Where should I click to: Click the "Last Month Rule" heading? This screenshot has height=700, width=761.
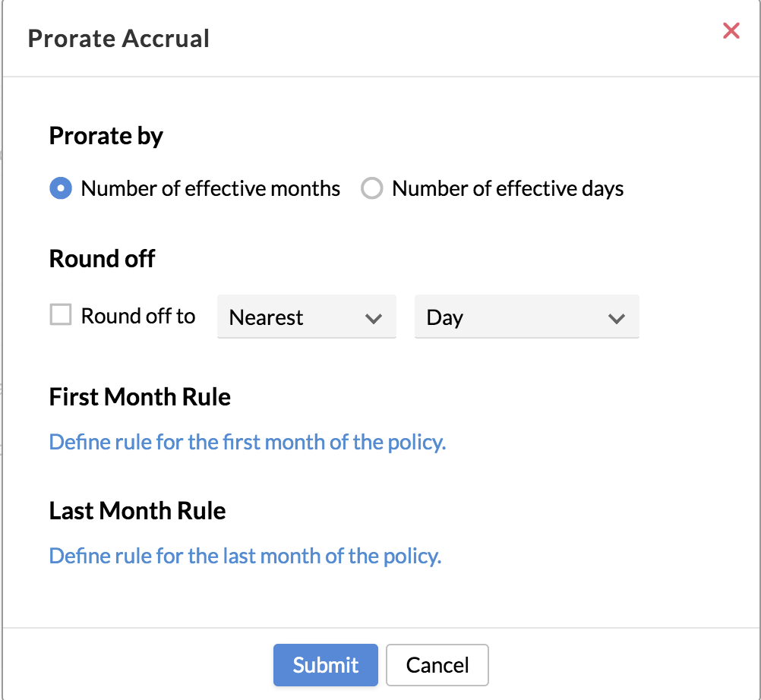pos(137,510)
